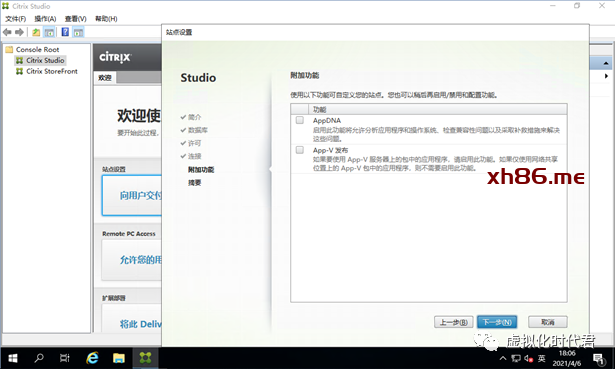Click the Up one level folder icon
Image resolution: width=615 pixels, height=369 pixels.
coord(36,32)
